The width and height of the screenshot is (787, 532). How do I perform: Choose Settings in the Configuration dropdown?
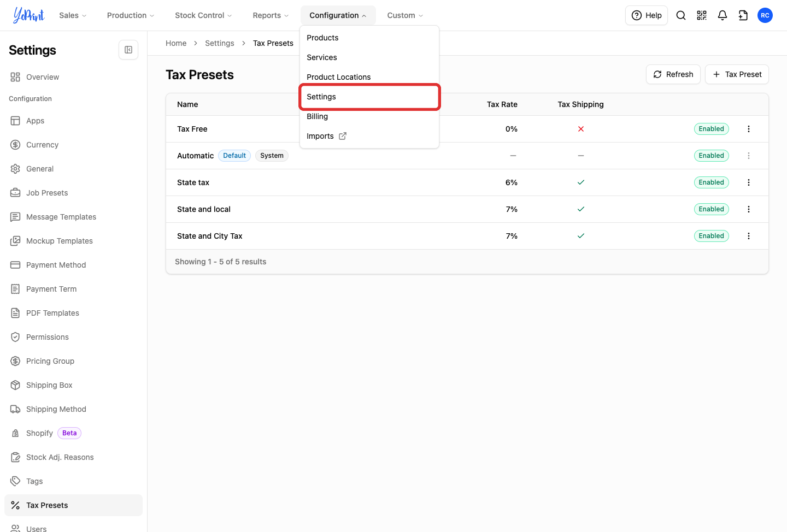pyautogui.click(x=369, y=97)
